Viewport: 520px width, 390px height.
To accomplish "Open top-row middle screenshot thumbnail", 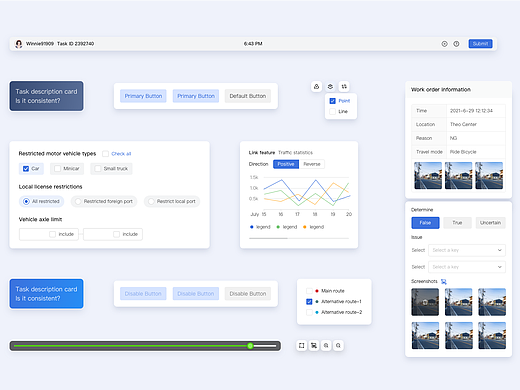I will 459,302.
